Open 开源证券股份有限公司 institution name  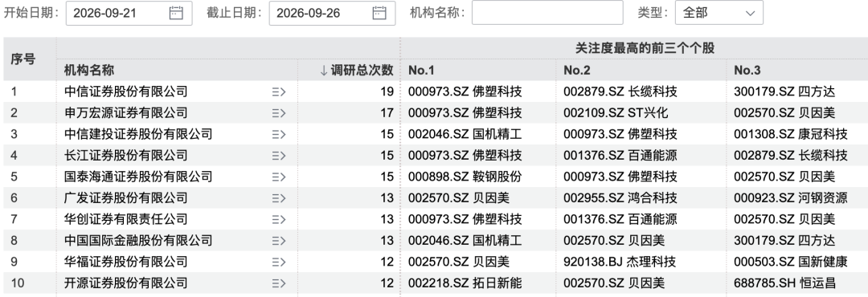pos(125,283)
